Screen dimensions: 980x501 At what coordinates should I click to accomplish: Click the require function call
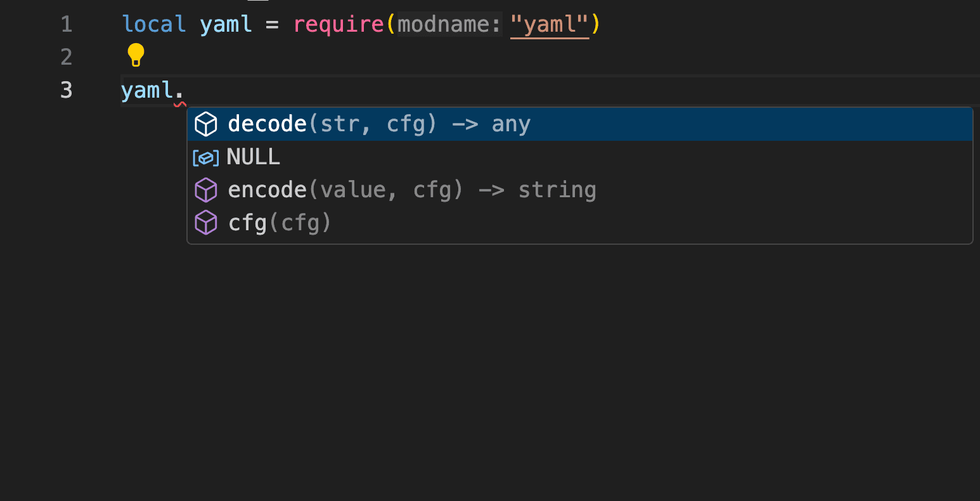pos(338,25)
